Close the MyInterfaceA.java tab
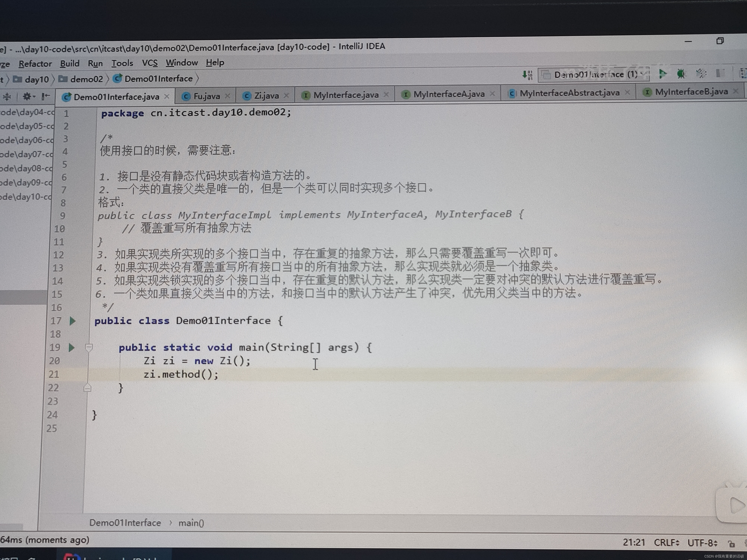Viewport: 747px width, 560px height. [x=492, y=94]
